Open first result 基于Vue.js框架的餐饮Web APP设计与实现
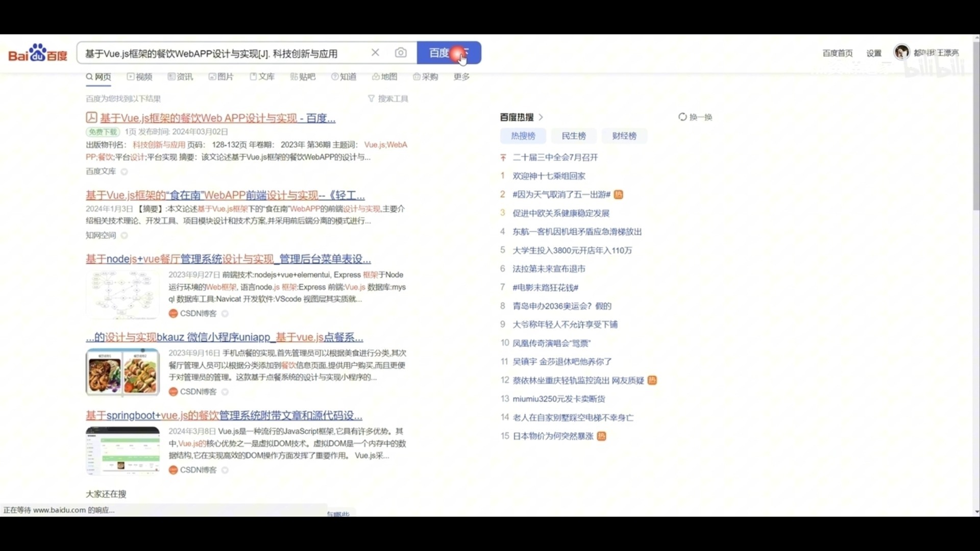Screen dimensions: 980x551 217,118
